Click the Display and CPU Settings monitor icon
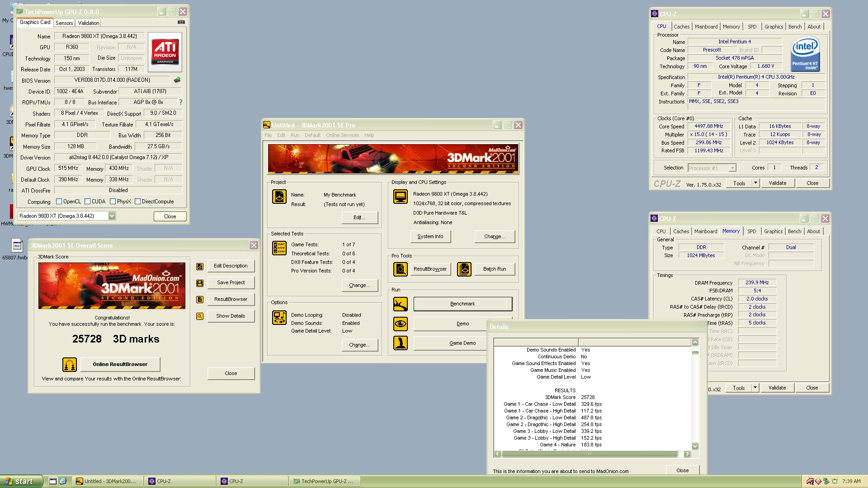Image resolution: width=868 pixels, height=488 pixels. 401,197
